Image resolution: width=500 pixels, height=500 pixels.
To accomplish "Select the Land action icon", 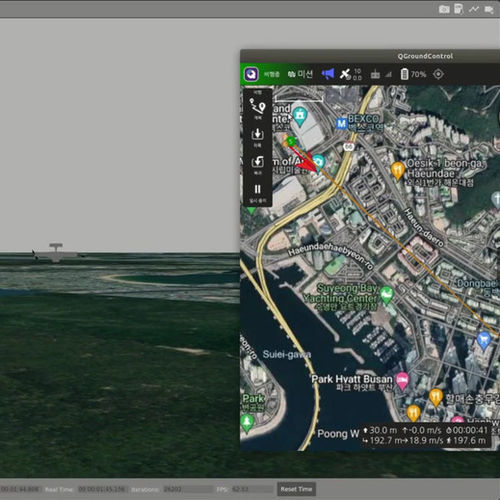I will pos(257,137).
